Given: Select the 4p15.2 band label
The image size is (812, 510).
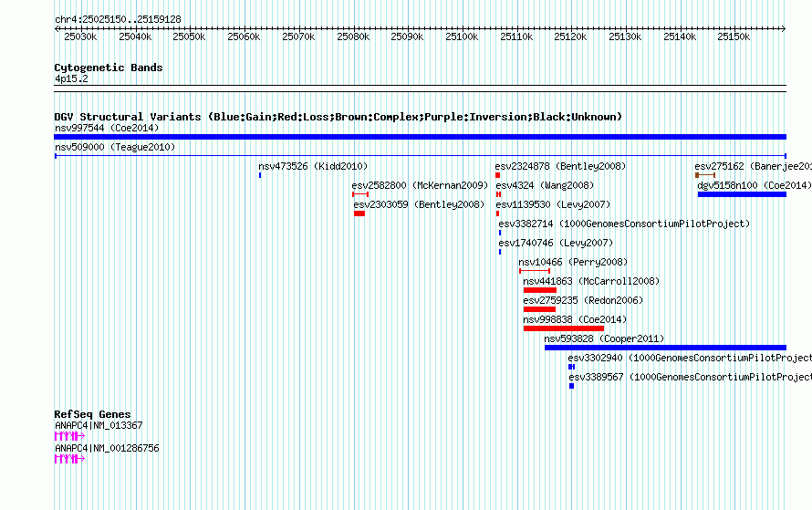Looking at the screenshot, I should click(x=71, y=78).
